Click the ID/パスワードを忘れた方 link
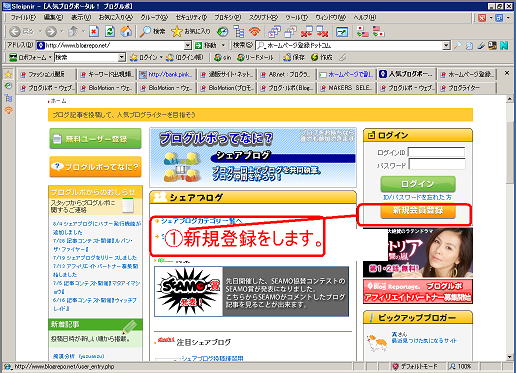 click(x=418, y=197)
